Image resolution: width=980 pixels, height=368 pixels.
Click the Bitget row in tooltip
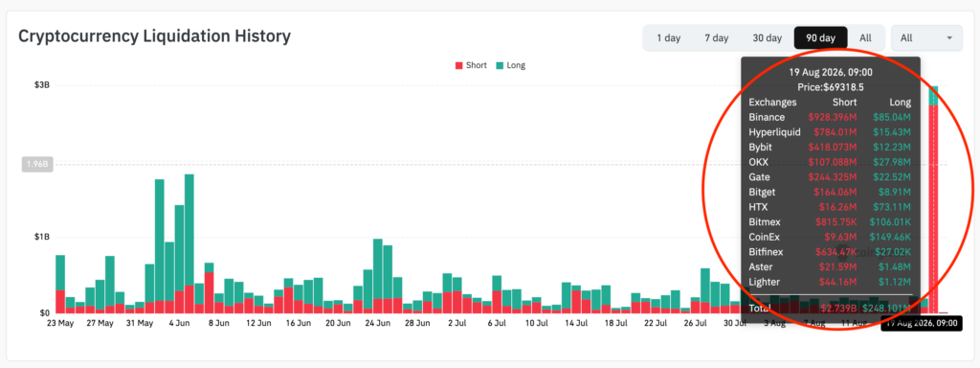830,192
